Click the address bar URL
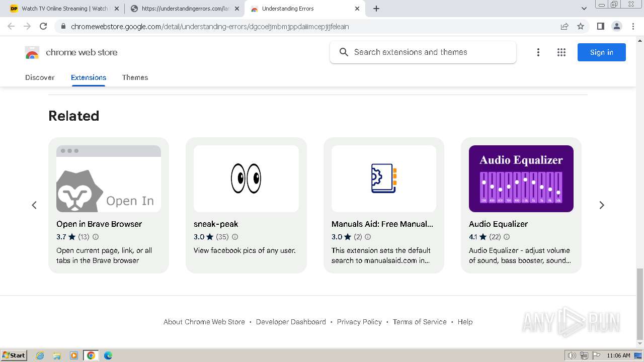The image size is (644, 362). click(x=210, y=26)
